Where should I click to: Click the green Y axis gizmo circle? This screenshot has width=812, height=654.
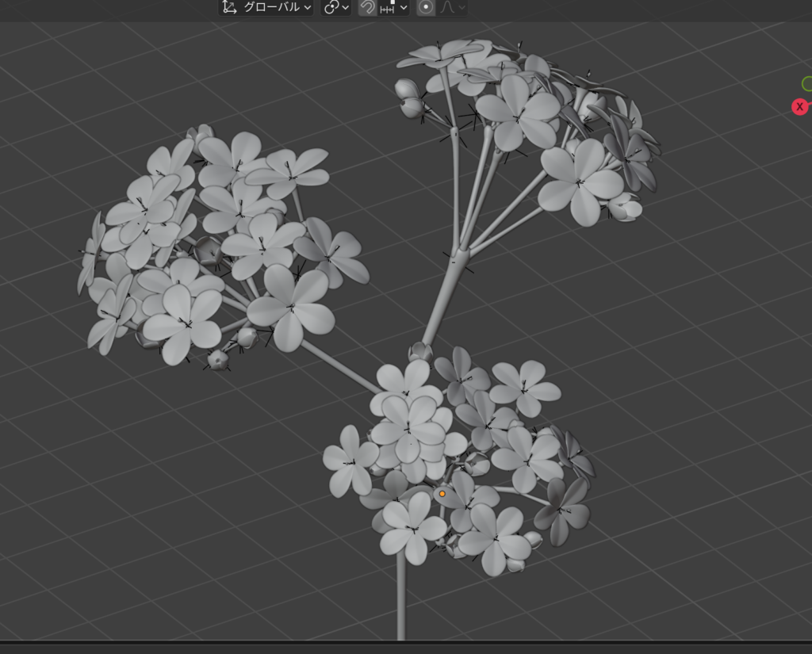pos(807,84)
